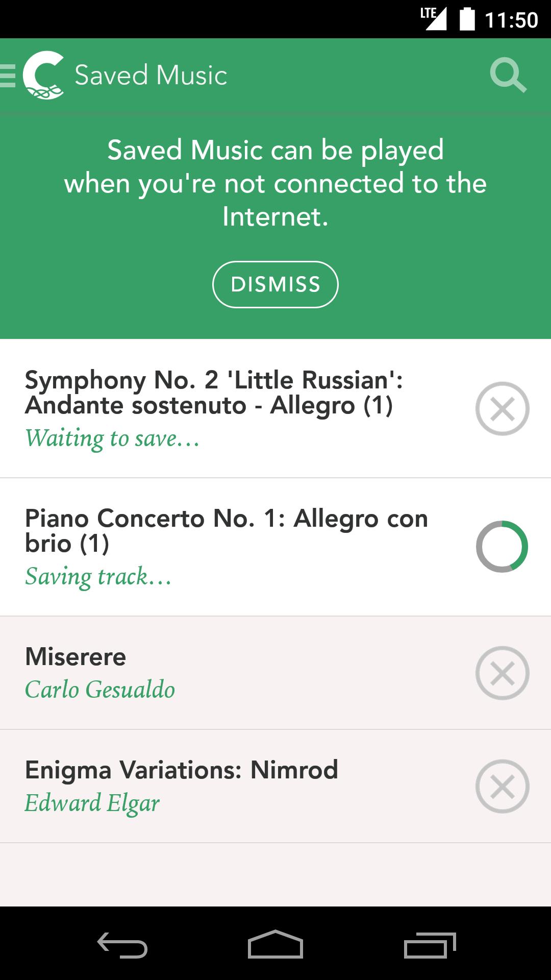
Task: Open the search magnifier icon
Action: [508, 76]
